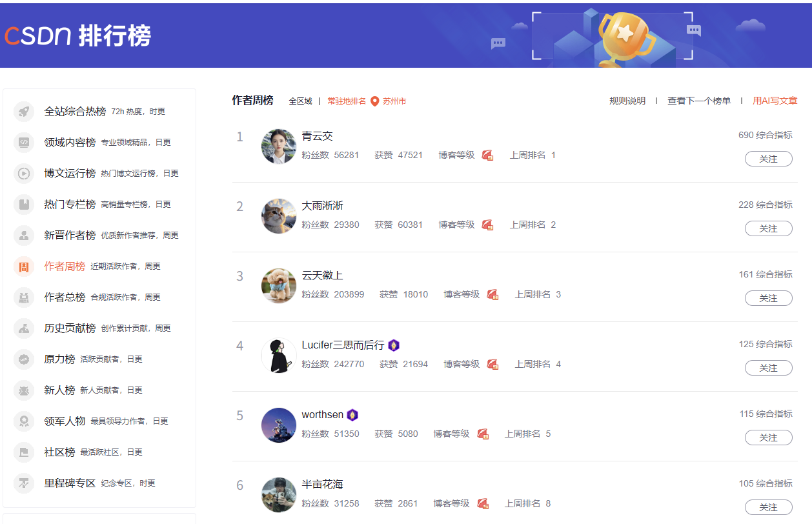Screen dimensions: 812x524
Task: Click the CSDN logo in header
Action: click(37, 35)
